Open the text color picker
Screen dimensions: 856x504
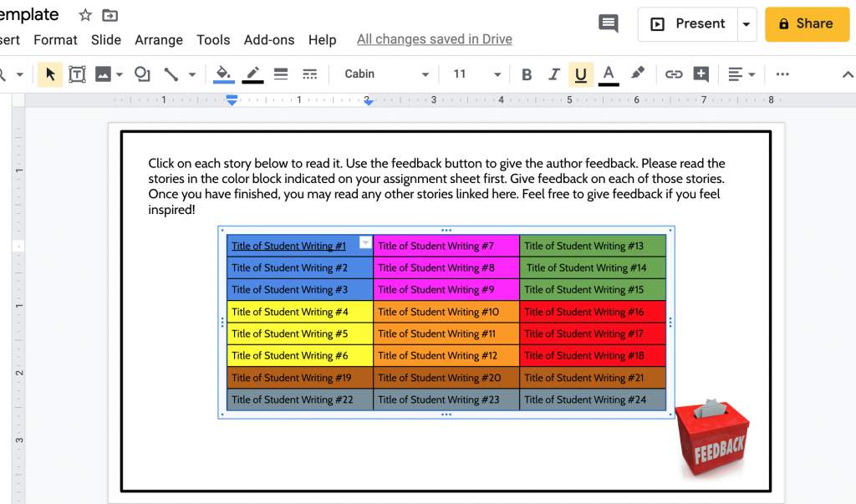[609, 74]
